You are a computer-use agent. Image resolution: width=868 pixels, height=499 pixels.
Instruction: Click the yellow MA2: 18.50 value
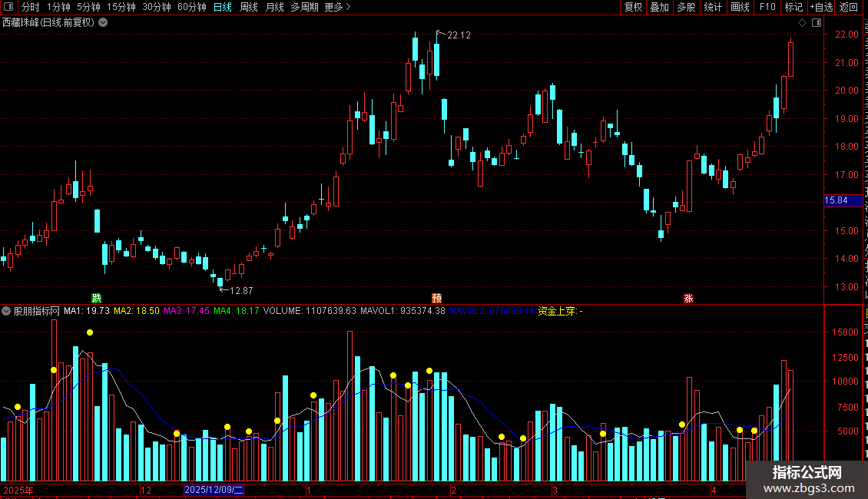(x=136, y=311)
